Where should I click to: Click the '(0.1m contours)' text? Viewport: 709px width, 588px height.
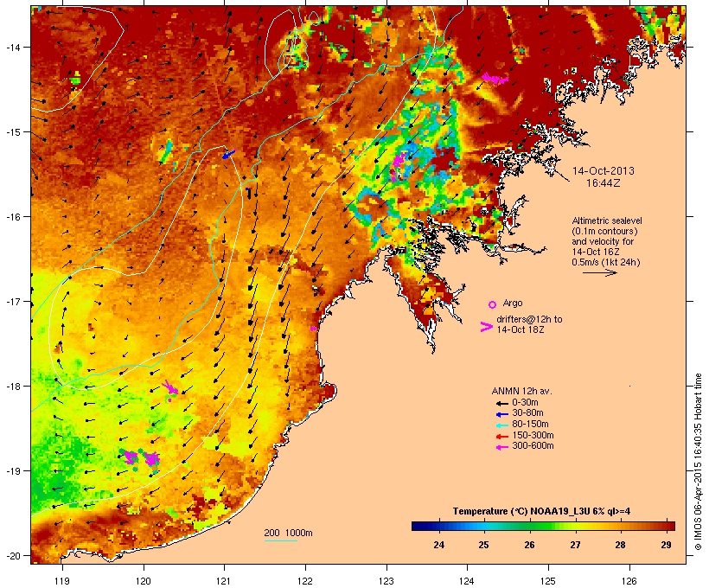(604, 231)
